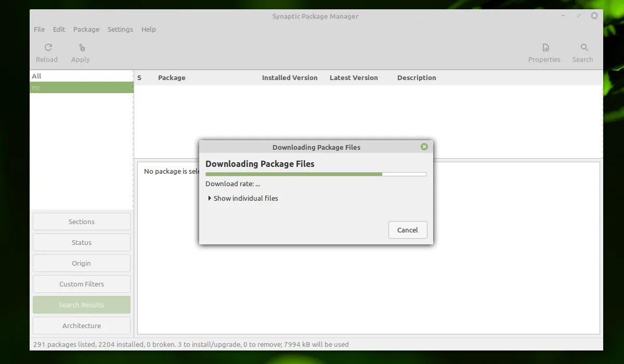Click the status bar packages summary
624x364 pixels.
(191, 344)
